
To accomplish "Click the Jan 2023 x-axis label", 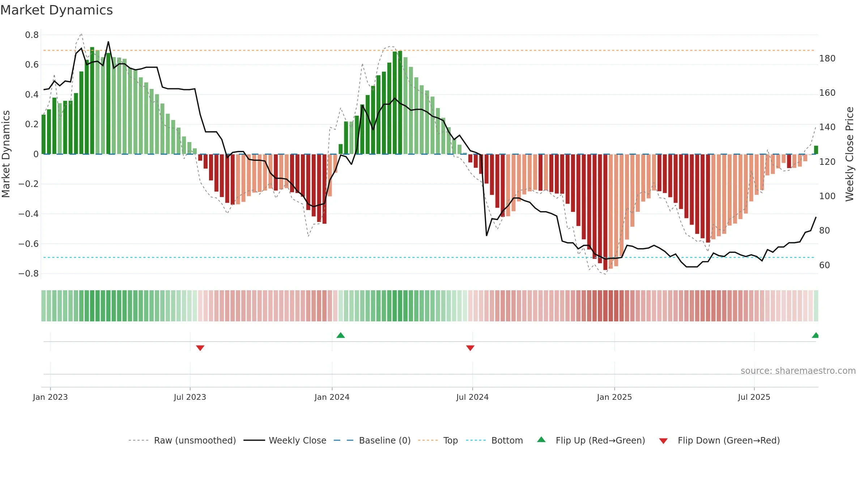I will pyautogui.click(x=50, y=397).
